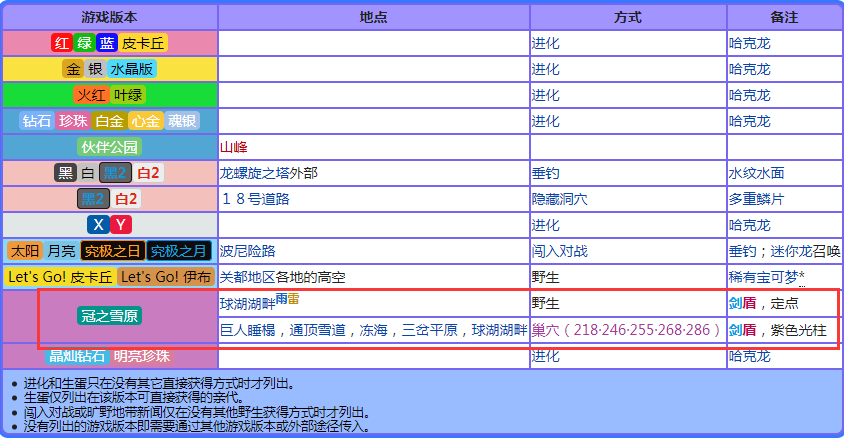
Task: Open the 白 version link beside 黑
Action: (88, 173)
